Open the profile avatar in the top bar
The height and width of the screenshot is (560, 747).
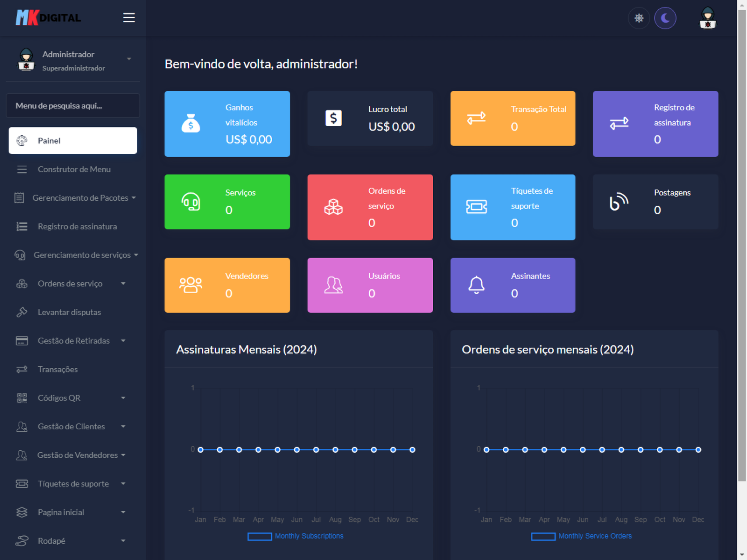point(707,18)
